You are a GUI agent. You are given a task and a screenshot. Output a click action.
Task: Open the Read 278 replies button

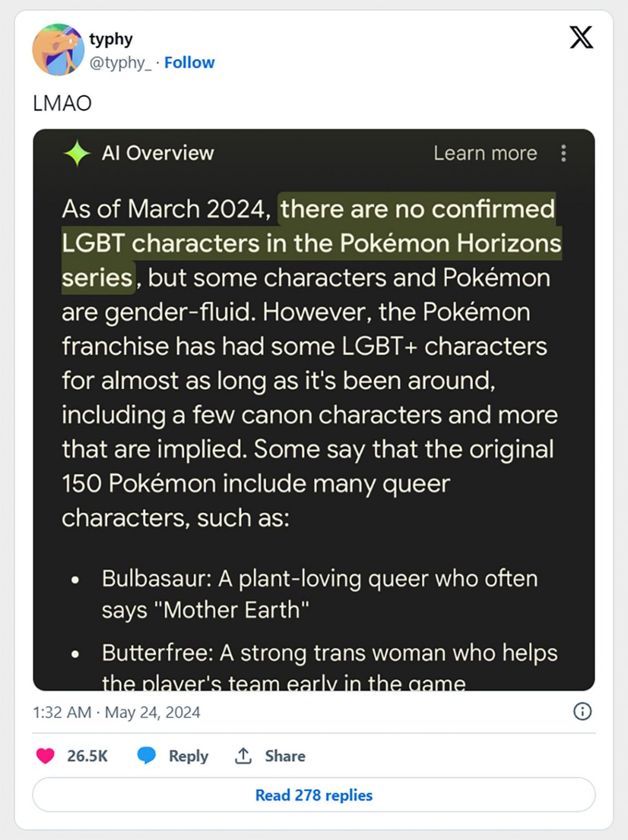click(313, 796)
